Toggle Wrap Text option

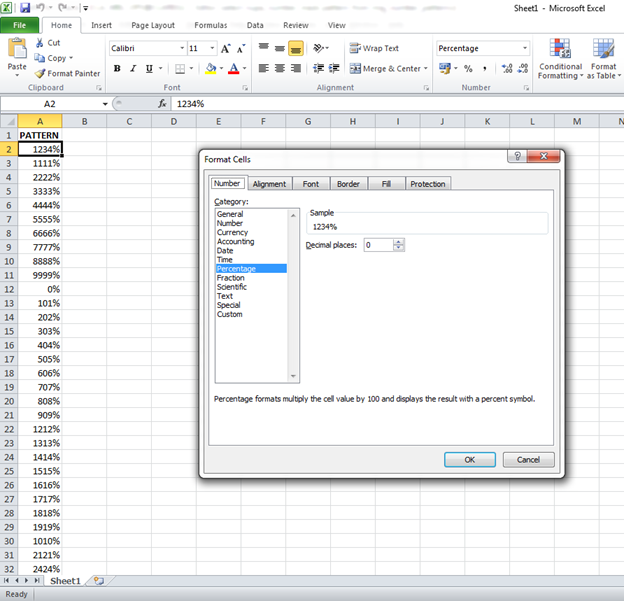click(374, 48)
